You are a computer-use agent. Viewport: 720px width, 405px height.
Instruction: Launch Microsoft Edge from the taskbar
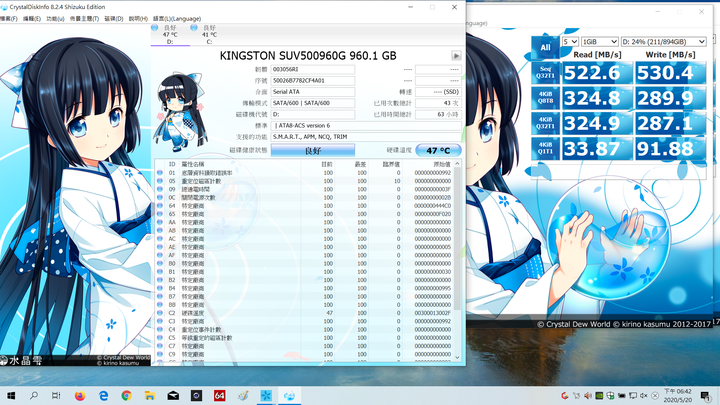(103, 395)
